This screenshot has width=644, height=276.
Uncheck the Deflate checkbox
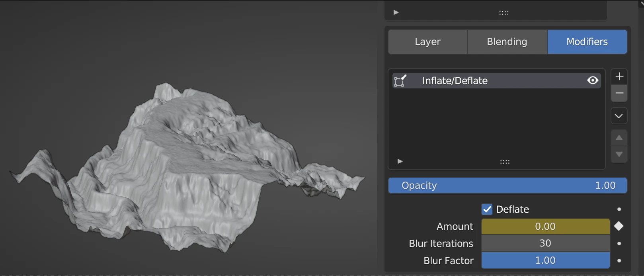tap(487, 209)
